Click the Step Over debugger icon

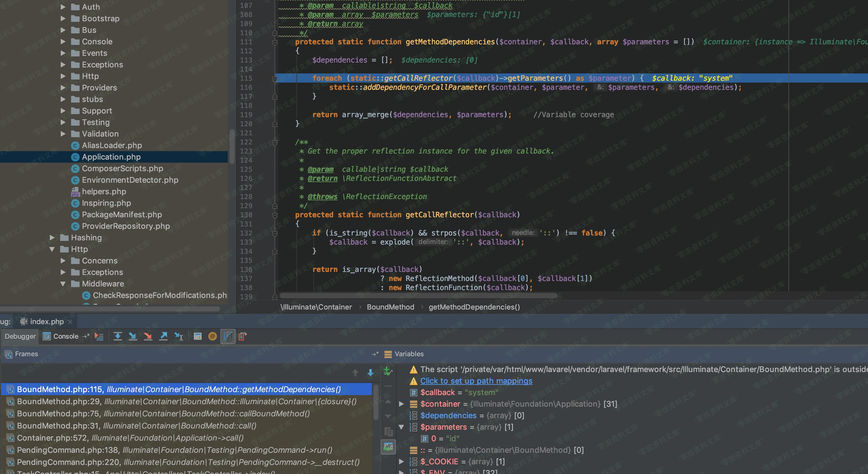(x=118, y=336)
